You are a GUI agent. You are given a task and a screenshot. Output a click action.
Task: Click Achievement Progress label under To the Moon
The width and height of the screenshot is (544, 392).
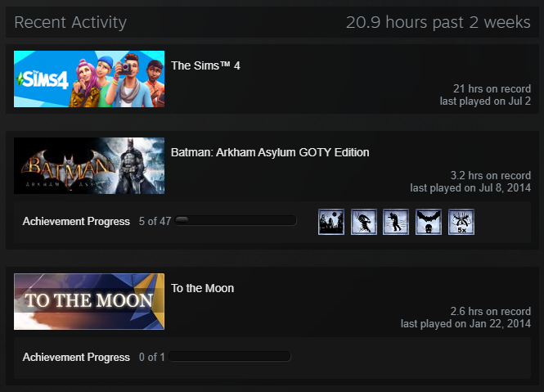(x=76, y=357)
